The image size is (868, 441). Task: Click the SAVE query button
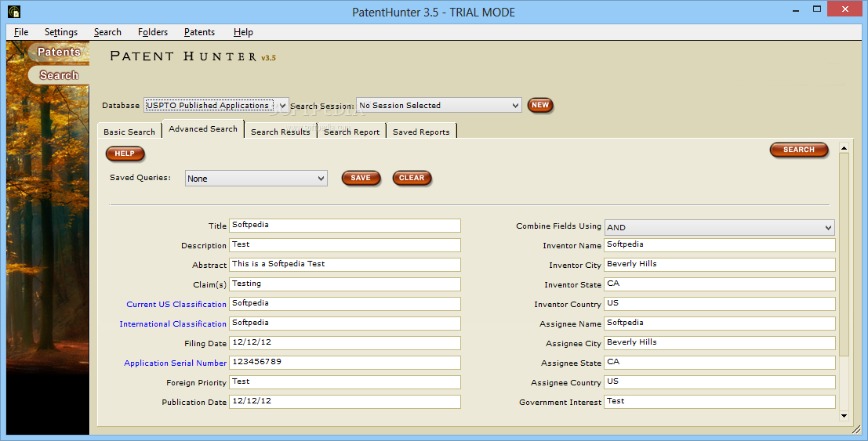point(361,178)
